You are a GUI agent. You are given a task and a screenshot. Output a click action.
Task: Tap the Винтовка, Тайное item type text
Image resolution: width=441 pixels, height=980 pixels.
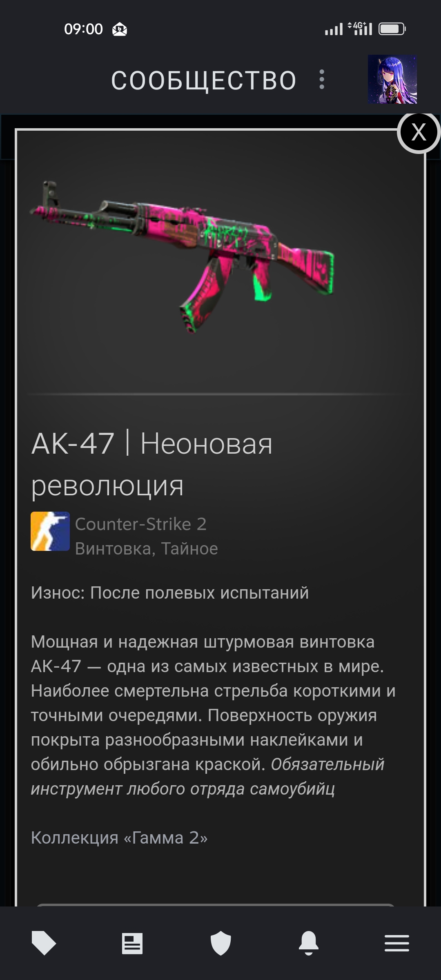point(147,548)
